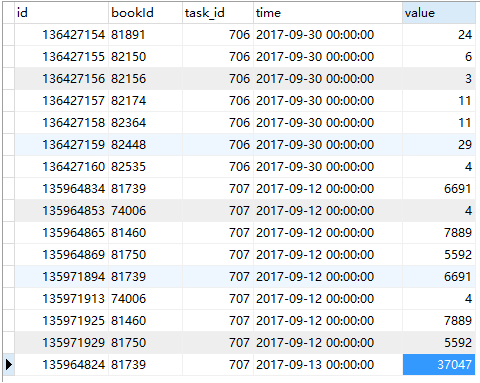Select bookId 74006 in row 135964853
Viewport: 480px width, 383px height.
[145, 211]
